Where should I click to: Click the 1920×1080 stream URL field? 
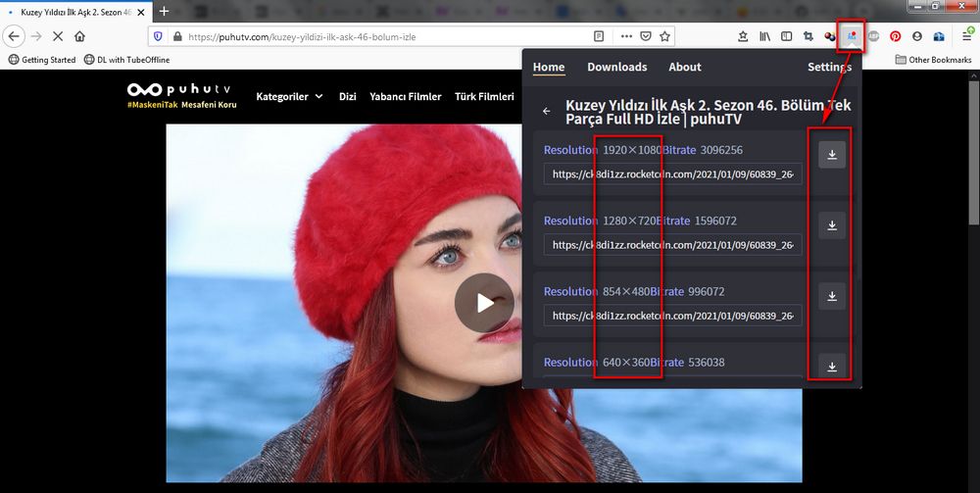pos(672,174)
